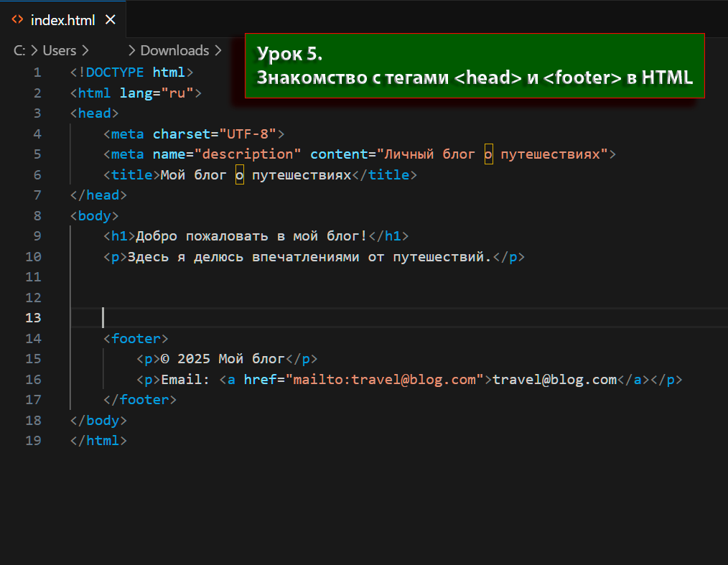Select line 14 via its line number

coord(33,338)
